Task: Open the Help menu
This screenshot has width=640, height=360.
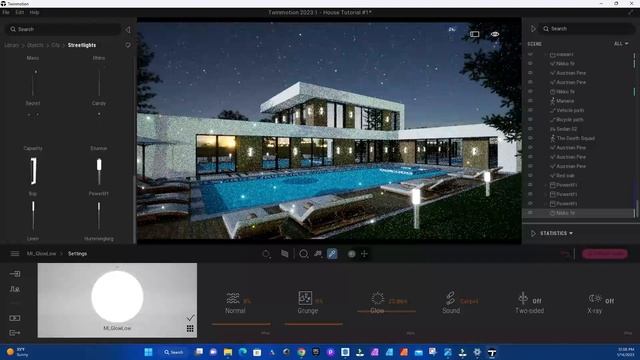Action: click(x=34, y=12)
